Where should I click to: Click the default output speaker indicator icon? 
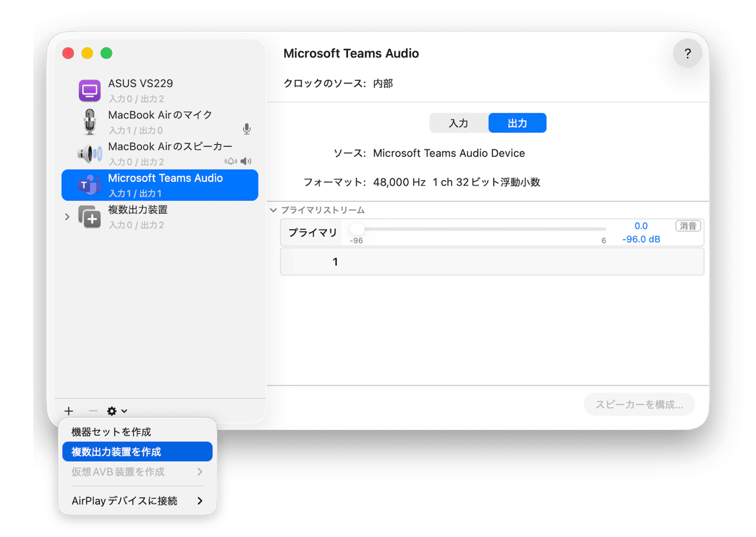246,162
